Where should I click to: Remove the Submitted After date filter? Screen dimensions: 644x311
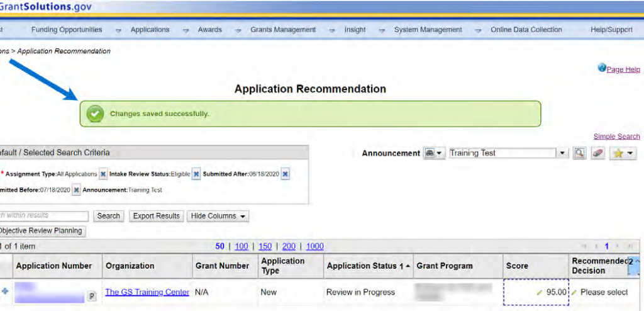[x=285, y=174]
